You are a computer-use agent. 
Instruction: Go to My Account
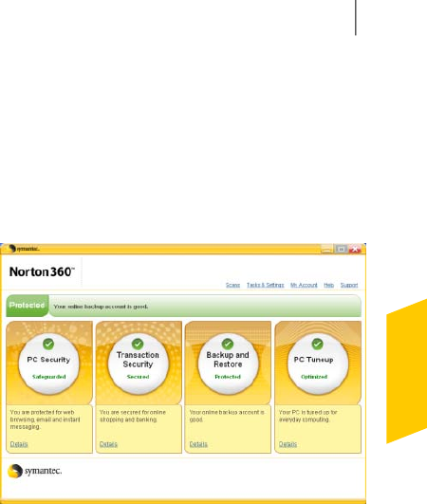click(304, 285)
